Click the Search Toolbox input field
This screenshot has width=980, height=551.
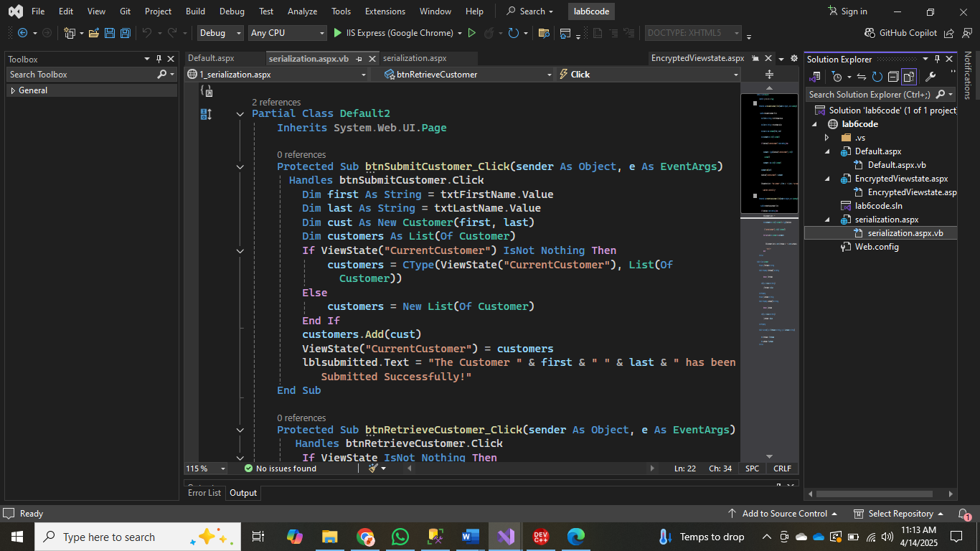(x=80, y=75)
